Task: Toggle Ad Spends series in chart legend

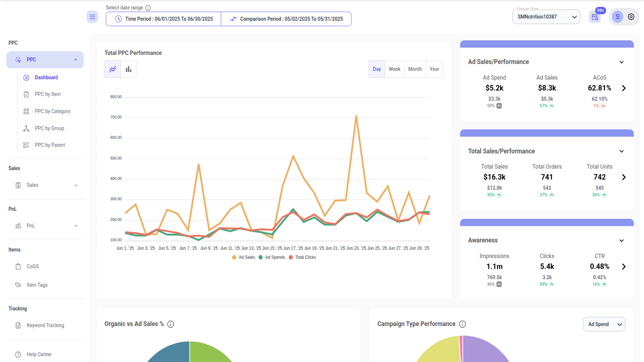Action: pyautogui.click(x=272, y=257)
